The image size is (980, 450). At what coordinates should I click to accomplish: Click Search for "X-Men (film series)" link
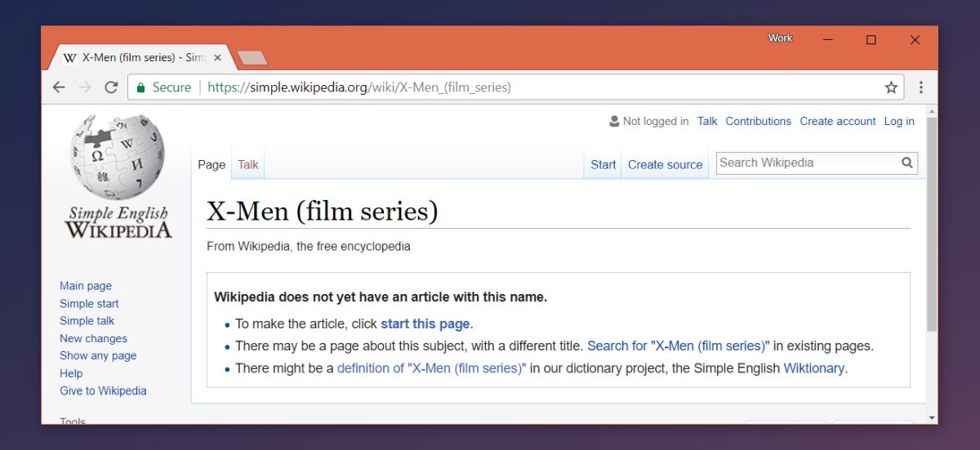(679, 345)
